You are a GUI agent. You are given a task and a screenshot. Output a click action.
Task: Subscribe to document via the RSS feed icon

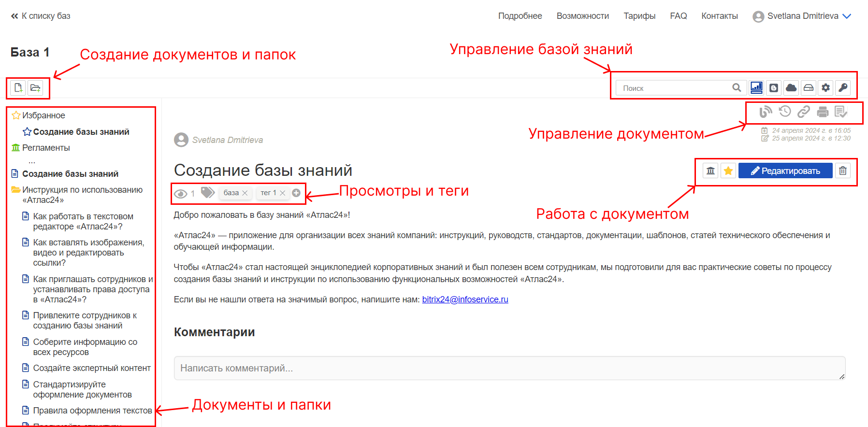click(x=766, y=112)
